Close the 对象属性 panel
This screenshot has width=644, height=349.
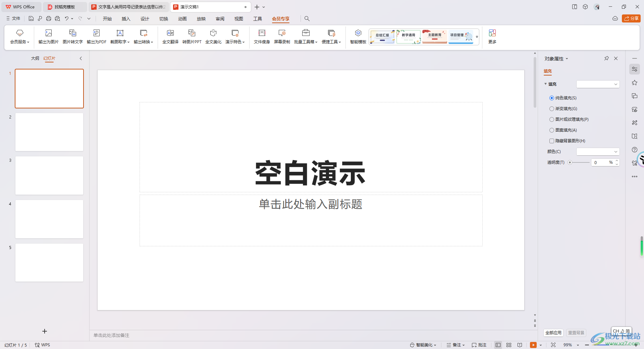pos(616,58)
